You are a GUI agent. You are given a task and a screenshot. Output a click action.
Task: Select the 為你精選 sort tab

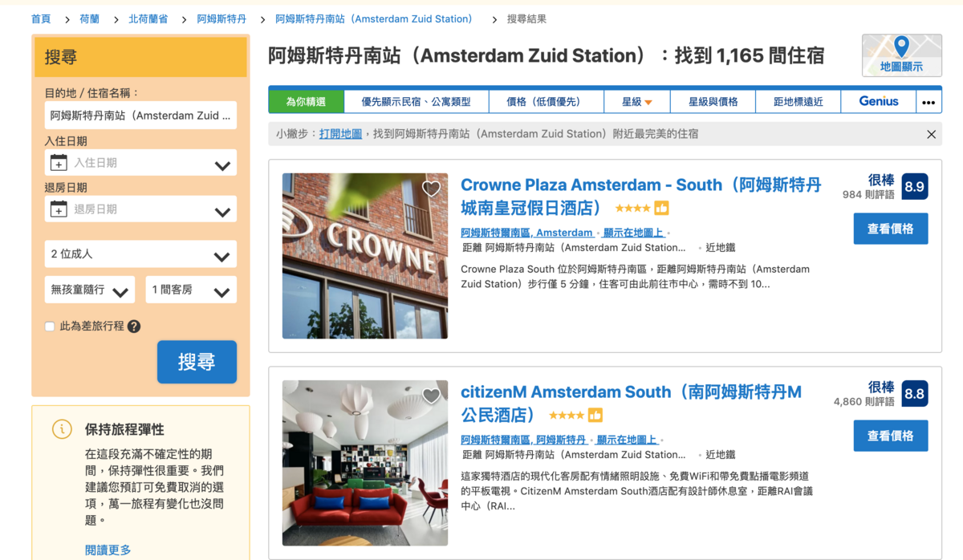pyautogui.click(x=306, y=102)
